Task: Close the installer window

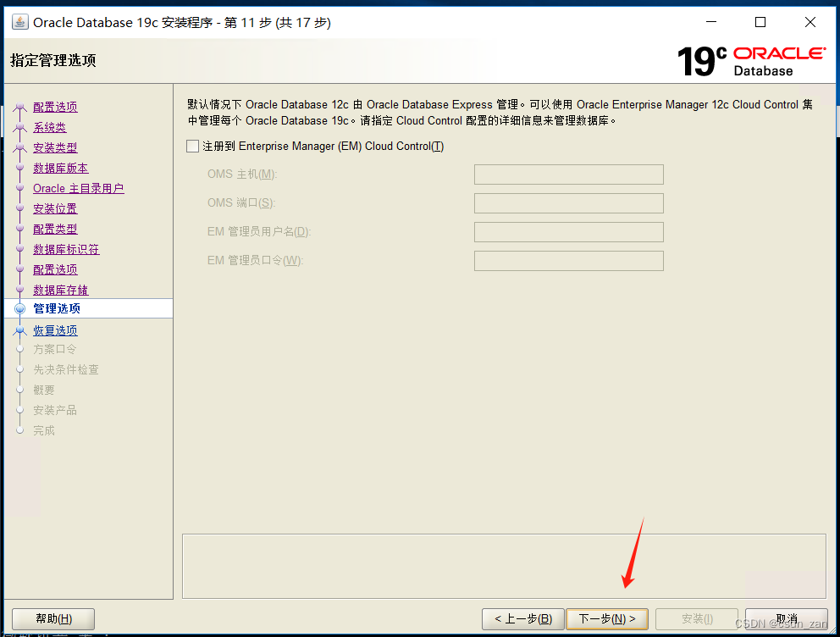Action: click(810, 22)
